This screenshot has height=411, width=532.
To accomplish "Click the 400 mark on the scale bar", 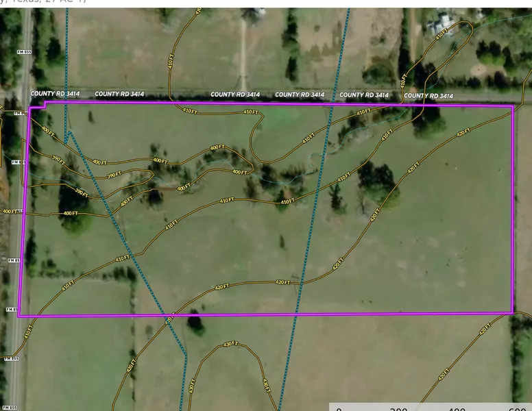I will 457,408.
